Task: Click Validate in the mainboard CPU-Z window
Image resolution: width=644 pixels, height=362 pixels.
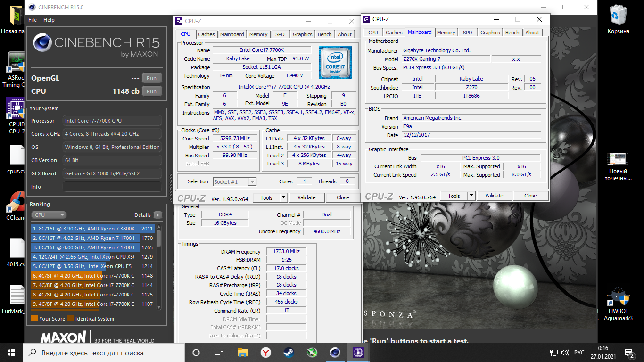Action: [494, 196]
